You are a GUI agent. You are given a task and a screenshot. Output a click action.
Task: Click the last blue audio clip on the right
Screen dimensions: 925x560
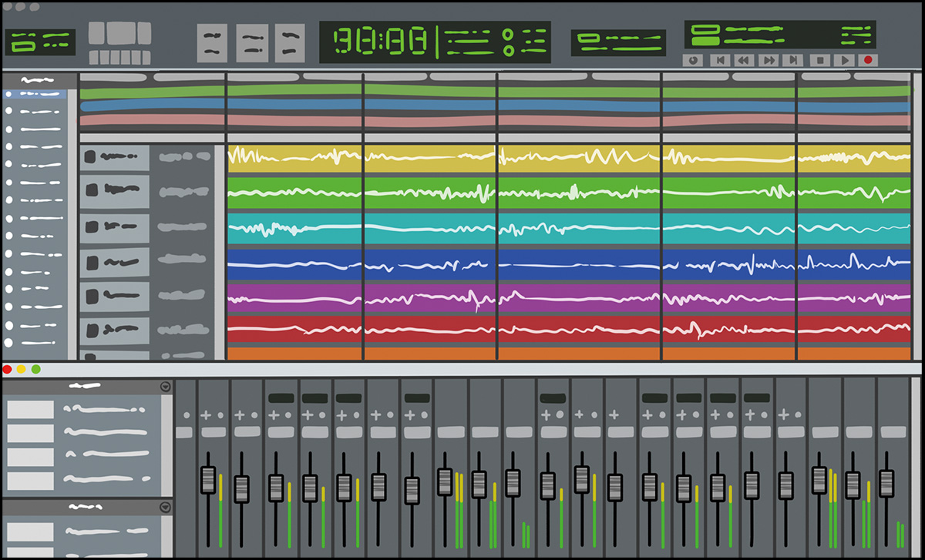[854, 263]
